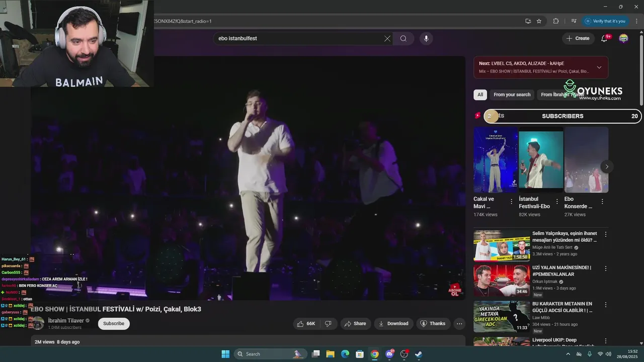Open Chrome extensions puzzle icon

point(556,21)
